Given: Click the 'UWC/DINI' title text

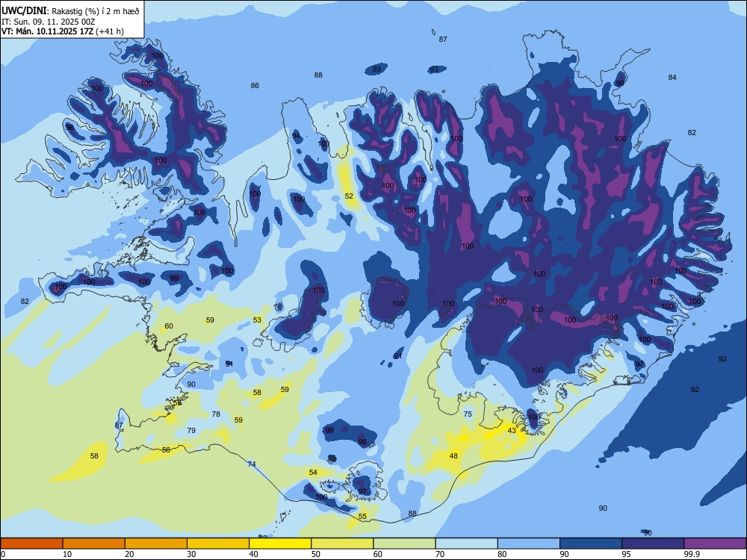Looking at the screenshot, I should point(25,10).
